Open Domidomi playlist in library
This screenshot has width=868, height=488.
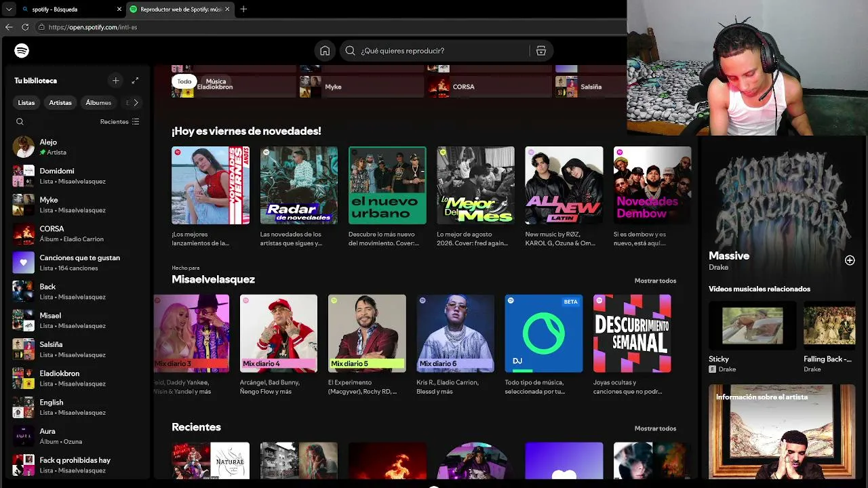tap(77, 176)
